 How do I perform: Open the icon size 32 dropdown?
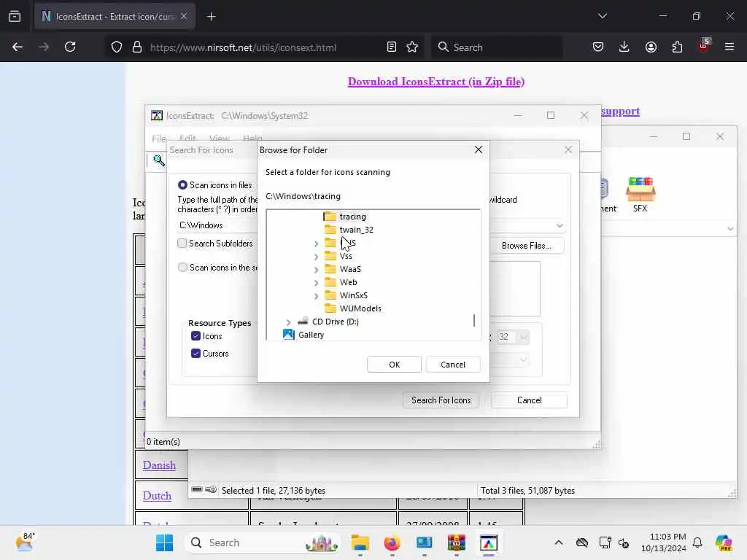coord(523,337)
